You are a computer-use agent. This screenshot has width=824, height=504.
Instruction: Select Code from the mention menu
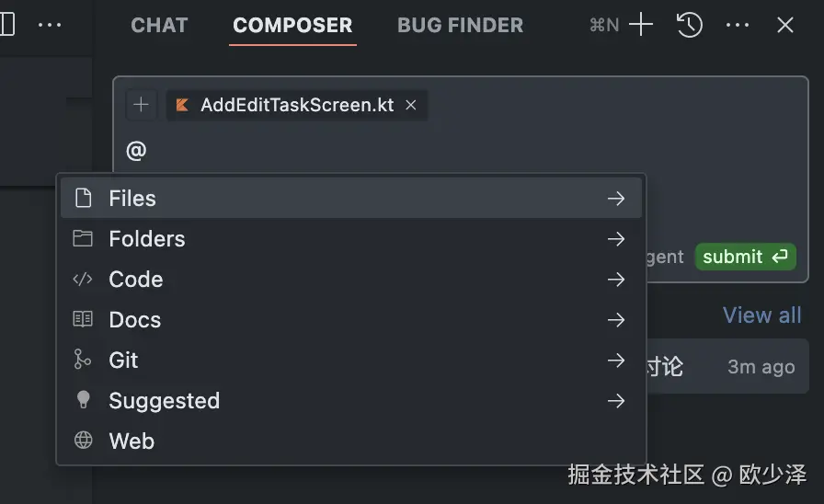pyautogui.click(x=136, y=279)
